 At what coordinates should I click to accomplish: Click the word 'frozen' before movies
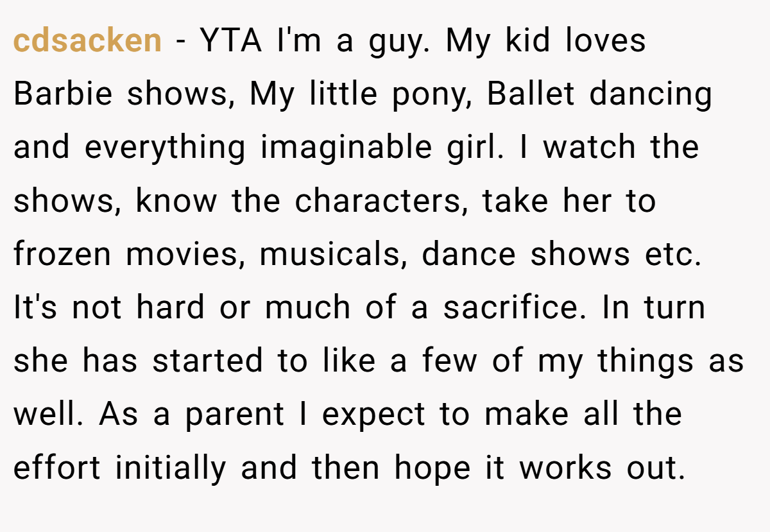pos(63,255)
